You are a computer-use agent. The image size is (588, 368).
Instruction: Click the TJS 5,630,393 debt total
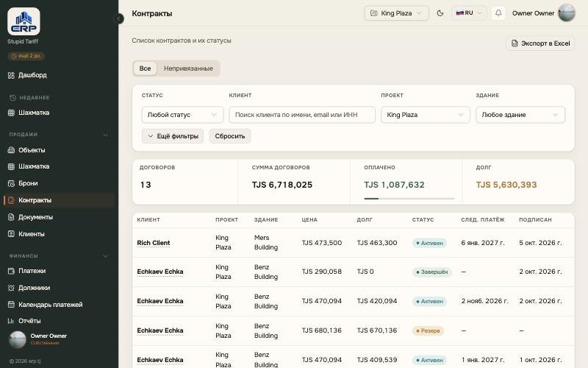[506, 185]
